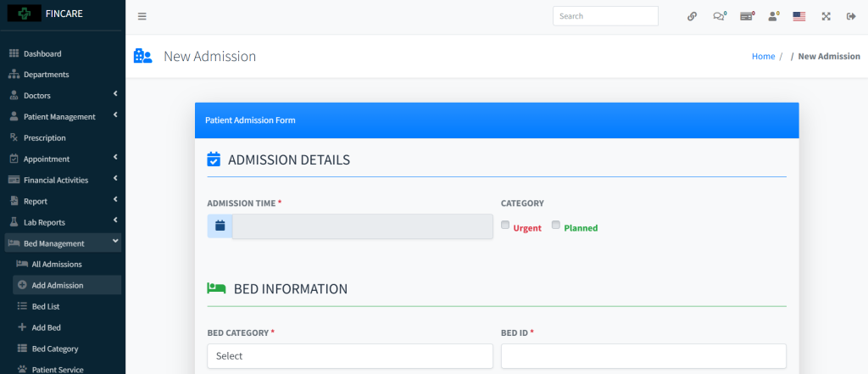This screenshot has height=374, width=868.
Task: Open the Bed Category select dropdown
Action: (x=349, y=356)
